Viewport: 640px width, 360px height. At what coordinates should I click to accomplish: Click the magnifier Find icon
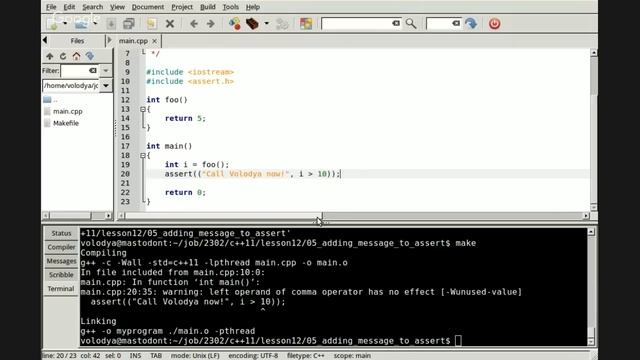(411, 24)
